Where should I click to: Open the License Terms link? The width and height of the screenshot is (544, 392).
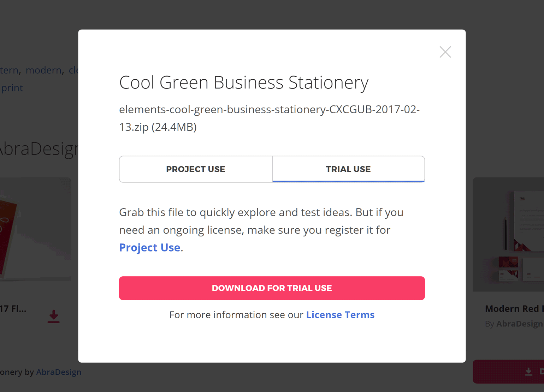click(340, 315)
